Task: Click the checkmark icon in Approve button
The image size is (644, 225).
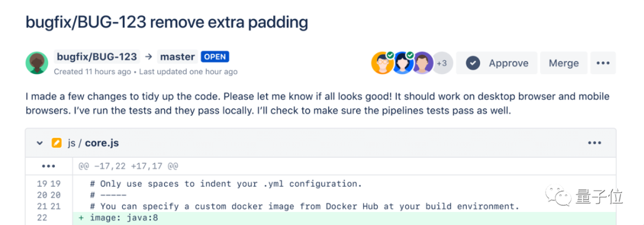Action: pos(473,63)
